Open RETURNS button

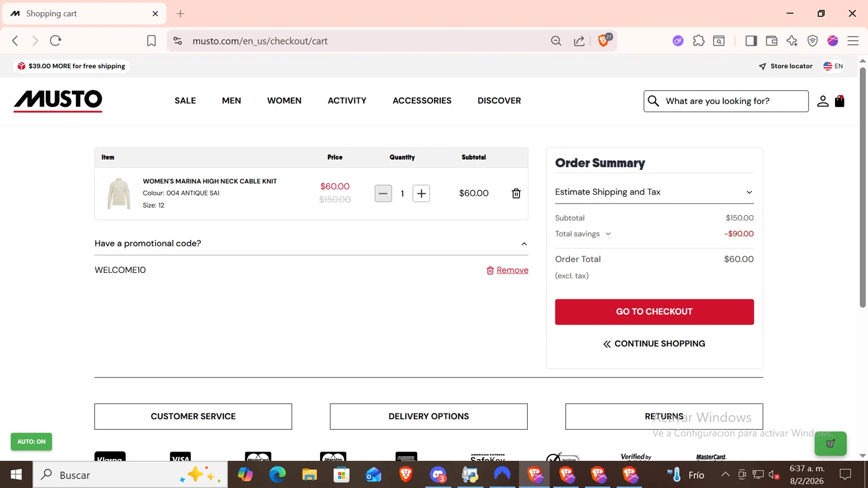tap(664, 416)
